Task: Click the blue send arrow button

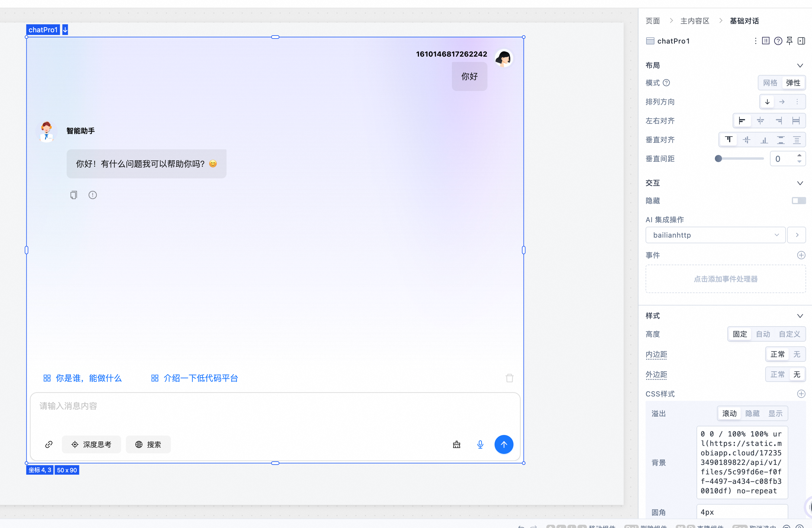Action: (504, 444)
